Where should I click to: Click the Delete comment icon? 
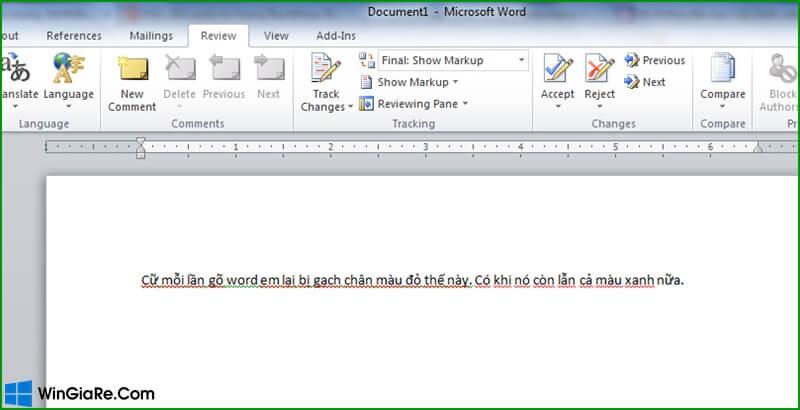(x=180, y=67)
